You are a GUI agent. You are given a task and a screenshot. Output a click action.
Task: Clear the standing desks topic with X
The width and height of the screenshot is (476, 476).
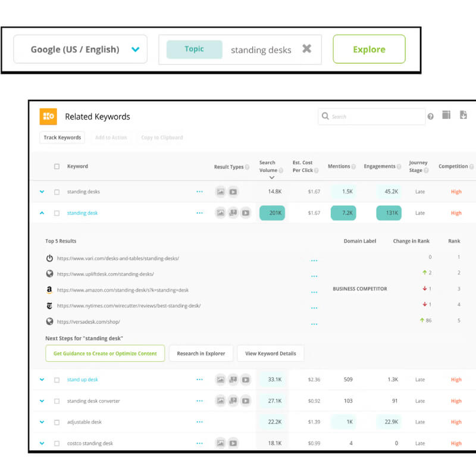coord(306,49)
